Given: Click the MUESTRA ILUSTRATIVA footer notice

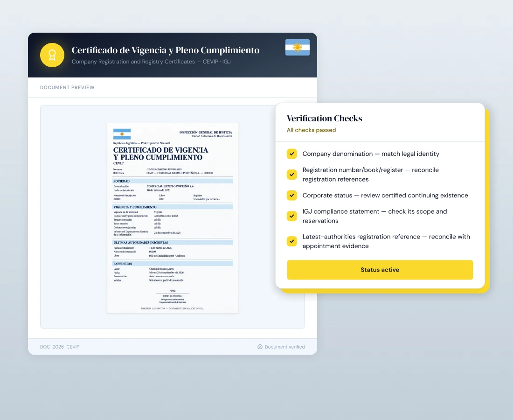Looking at the screenshot, I should (173, 308).
